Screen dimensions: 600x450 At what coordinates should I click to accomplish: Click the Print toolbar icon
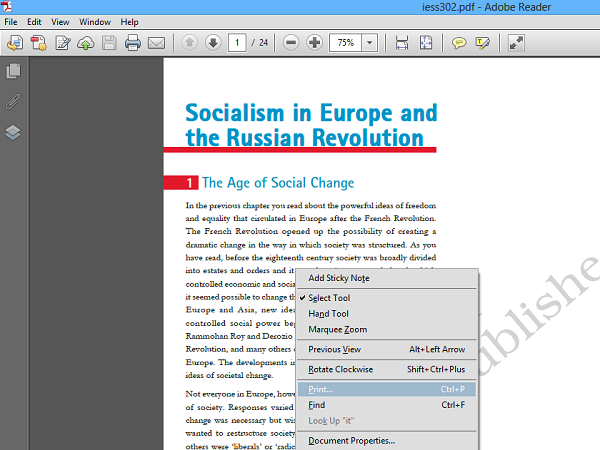coord(132,43)
